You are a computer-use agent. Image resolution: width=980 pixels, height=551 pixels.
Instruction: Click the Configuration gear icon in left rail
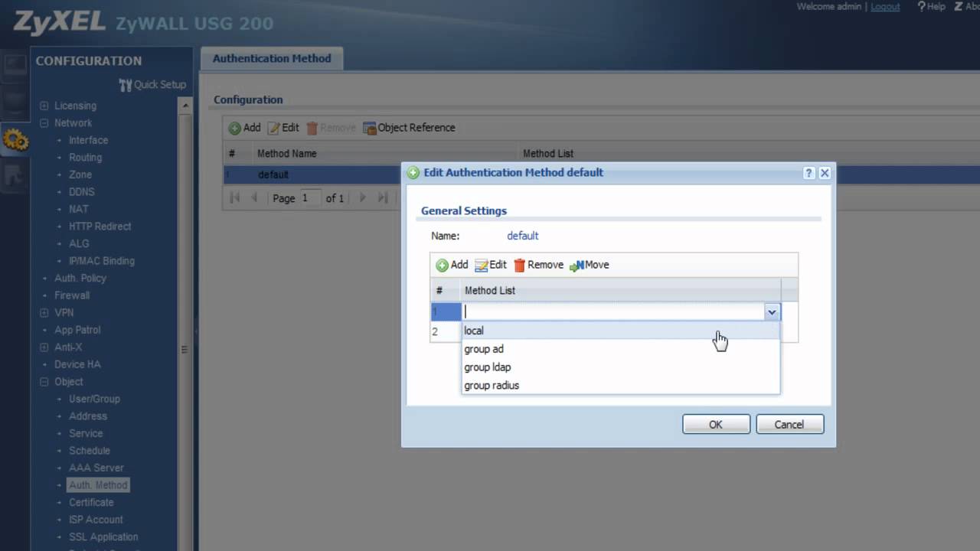click(x=15, y=139)
